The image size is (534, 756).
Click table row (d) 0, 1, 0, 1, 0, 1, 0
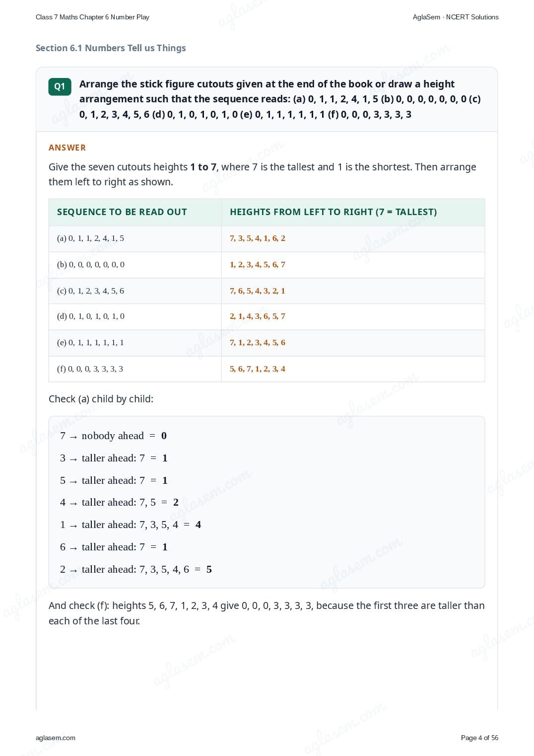click(267, 316)
